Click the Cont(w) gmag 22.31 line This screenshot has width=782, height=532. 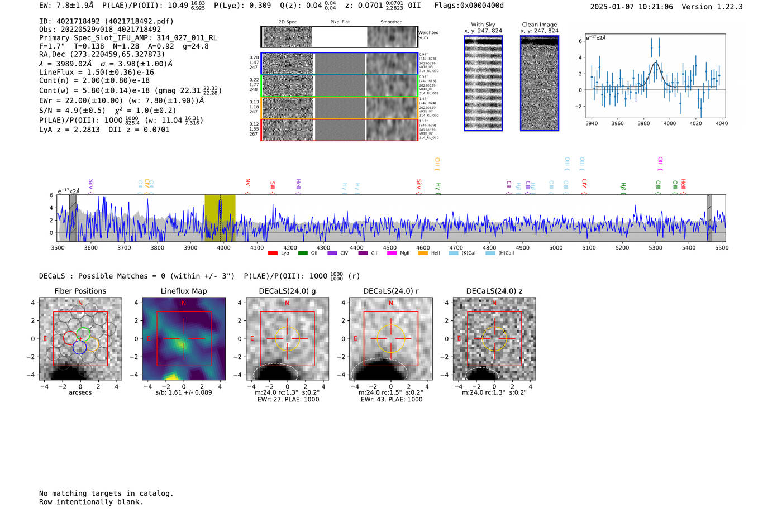click(130, 90)
